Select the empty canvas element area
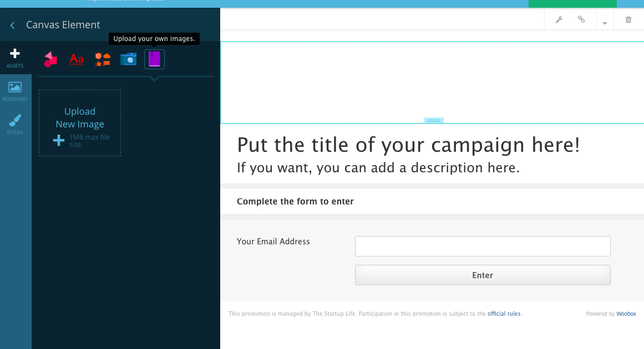 click(x=432, y=82)
